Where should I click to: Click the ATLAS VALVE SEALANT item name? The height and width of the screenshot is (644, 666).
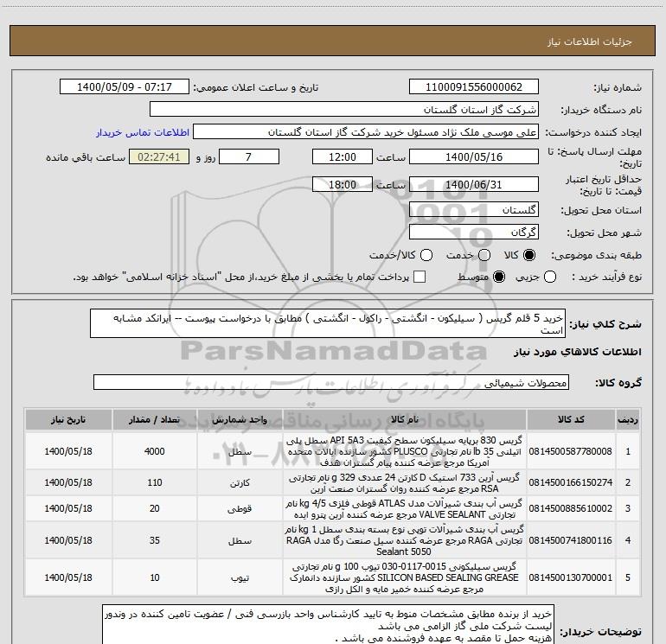coord(405,508)
